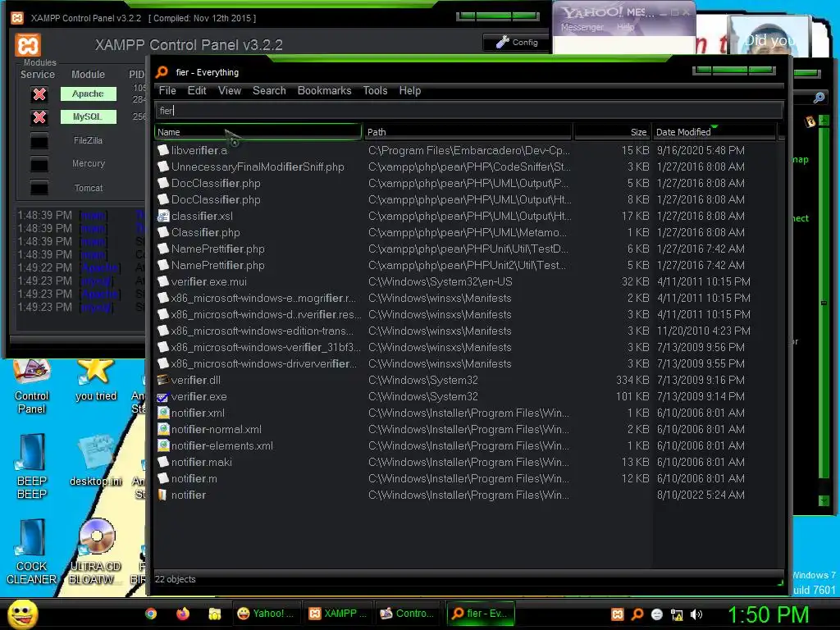Image resolution: width=840 pixels, height=630 pixels.
Task: Toggle the Tomcat service checkbox
Action: tap(39, 188)
